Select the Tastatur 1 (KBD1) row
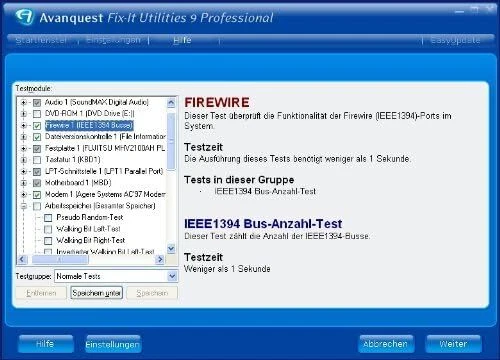The height and width of the screenshot is (360, 500). tap(73, 160)
